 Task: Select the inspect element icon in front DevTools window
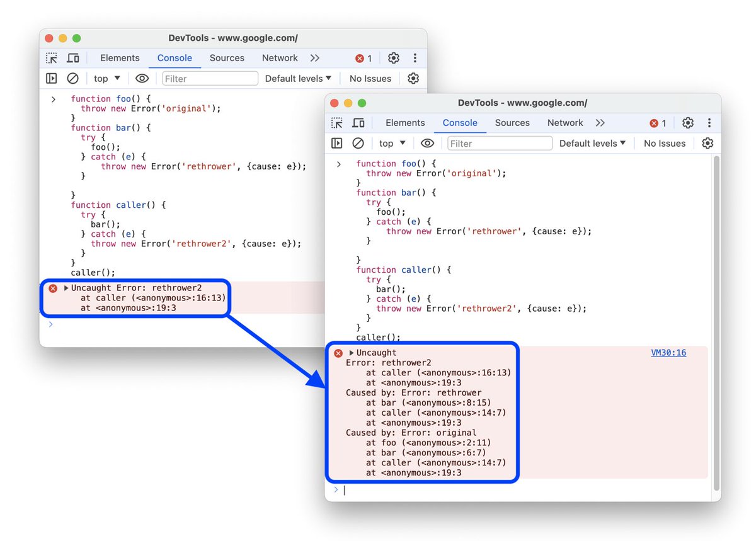(337, 123)
